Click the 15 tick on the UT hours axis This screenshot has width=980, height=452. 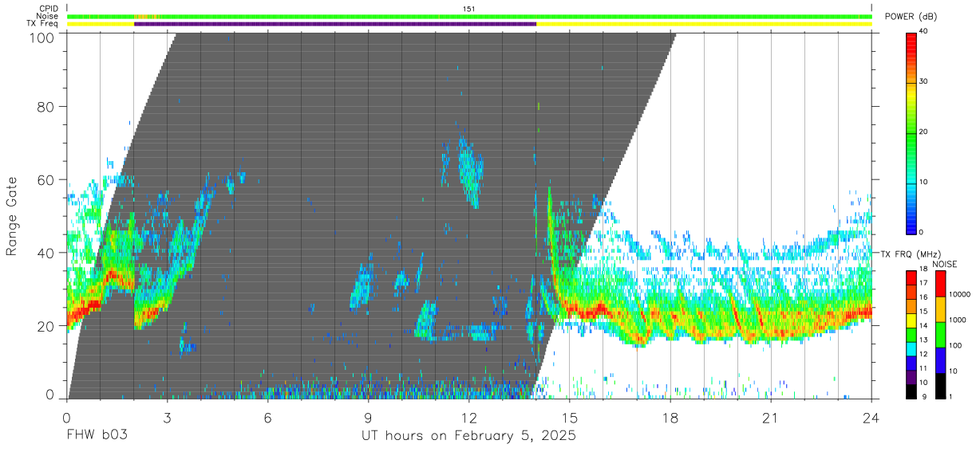point(570,417)
